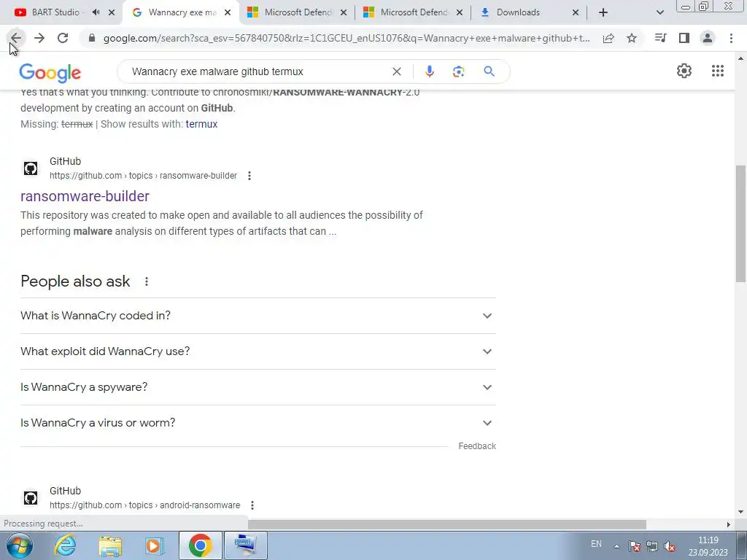Open options for ransomware-builder result
The width and height of the screenshot is (747, 560).
pos(249,176)
